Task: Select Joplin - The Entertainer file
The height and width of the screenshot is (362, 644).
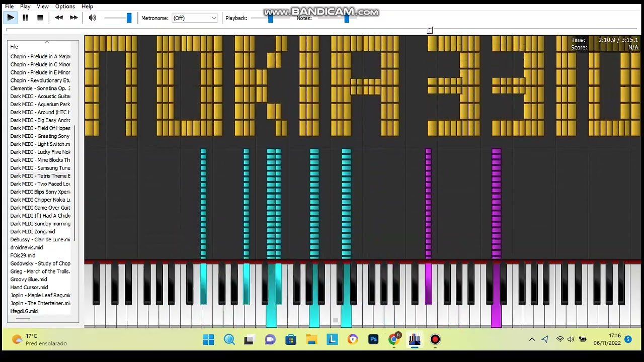Action: [x=40, y=303]
